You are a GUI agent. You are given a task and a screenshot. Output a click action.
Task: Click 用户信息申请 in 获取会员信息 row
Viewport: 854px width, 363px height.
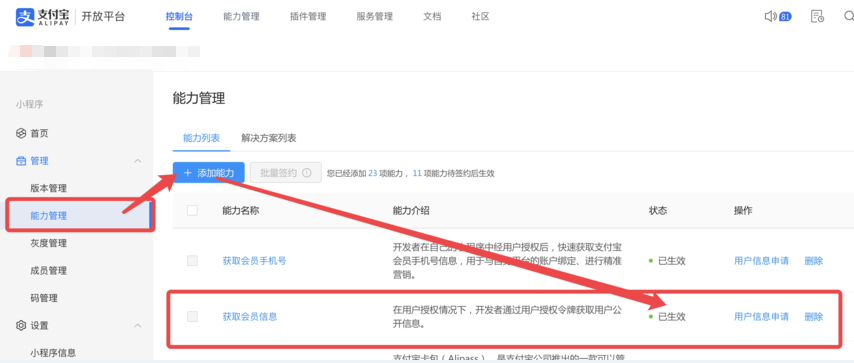click(761, 316)
